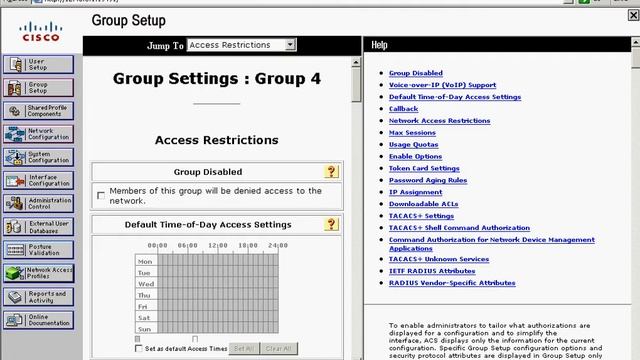Close the Group Setup page with X
This screenshot has width=640, height=360.
pyautogui.click(x=633, y=15)
